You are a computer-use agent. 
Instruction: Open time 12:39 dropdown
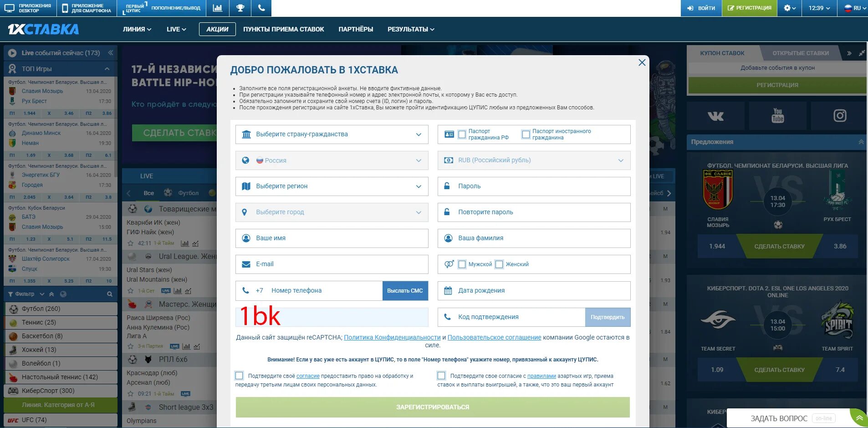pyautogui.click(x=819, y=8)
